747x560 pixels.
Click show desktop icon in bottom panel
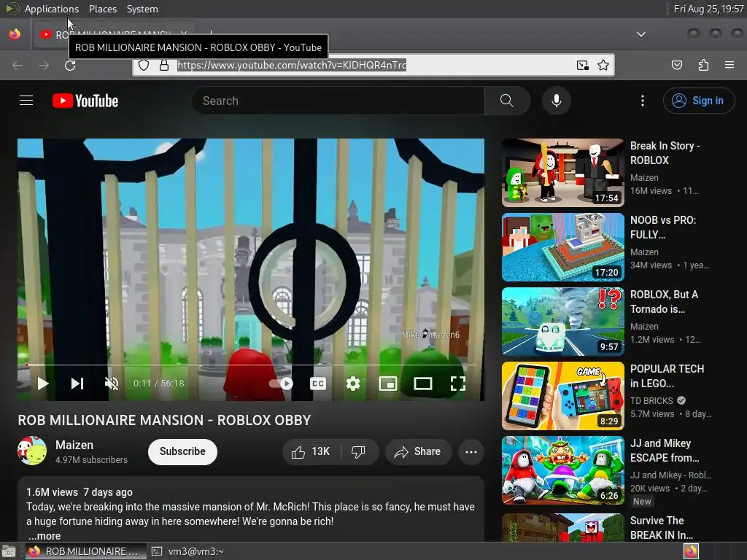9,551
